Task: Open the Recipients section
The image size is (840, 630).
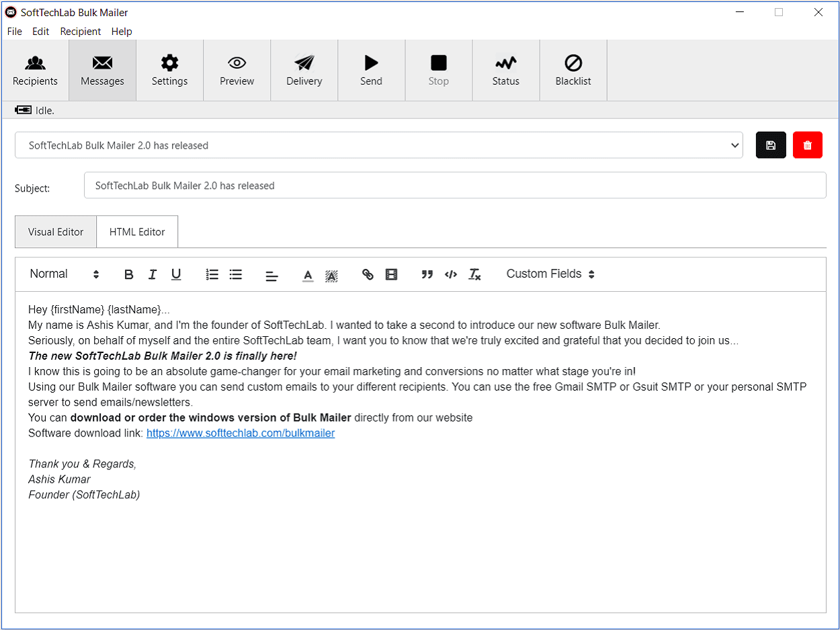Action: (35, 71)
